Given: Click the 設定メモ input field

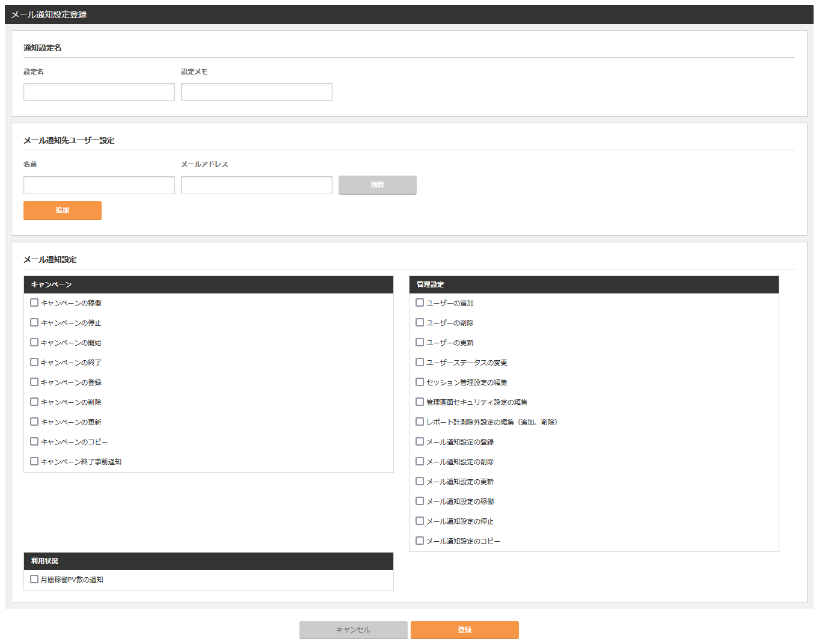Looking at the screenshot, I should [257, 92].
